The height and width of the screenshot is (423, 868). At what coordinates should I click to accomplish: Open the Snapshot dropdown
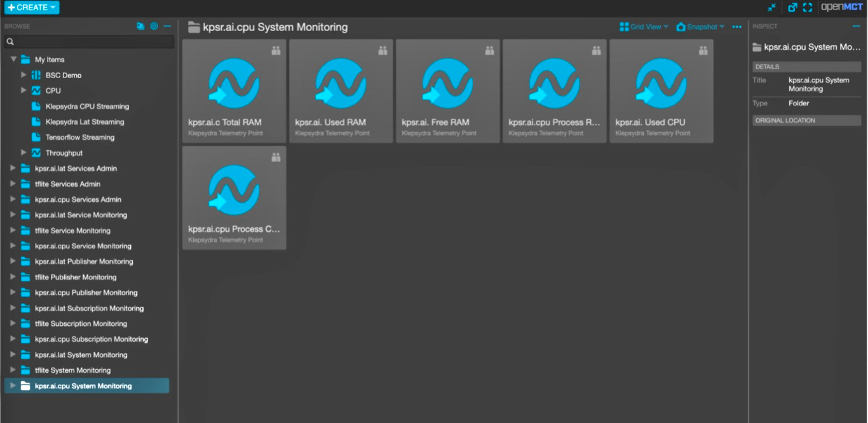click(x=700, y=27)
